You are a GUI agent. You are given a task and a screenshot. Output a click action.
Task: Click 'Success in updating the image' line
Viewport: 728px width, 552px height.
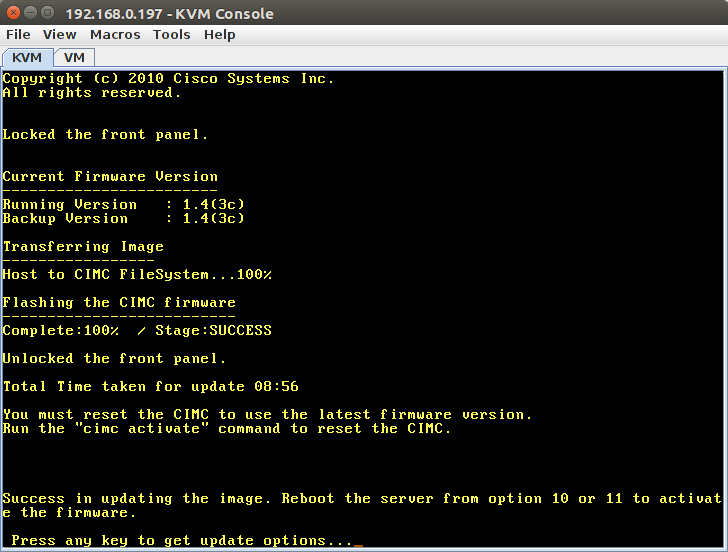coord(362,505)
